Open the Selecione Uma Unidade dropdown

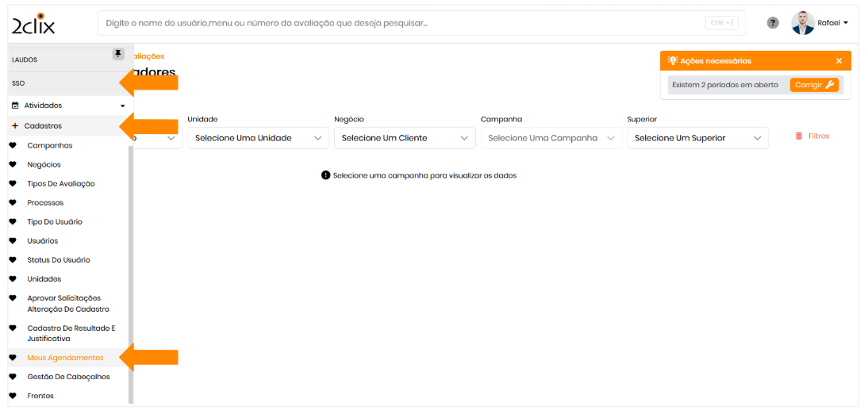point(258,138)
